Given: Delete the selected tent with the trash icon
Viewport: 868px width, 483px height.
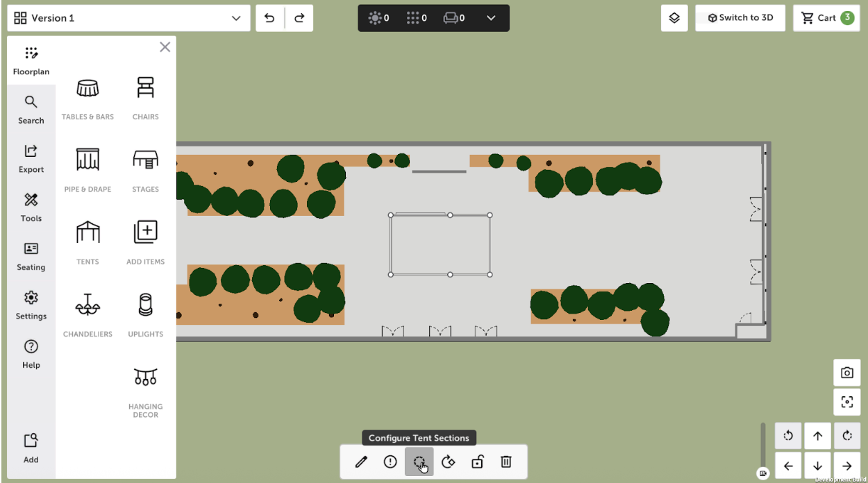Looking at the screenshot, I should (506, 461).
